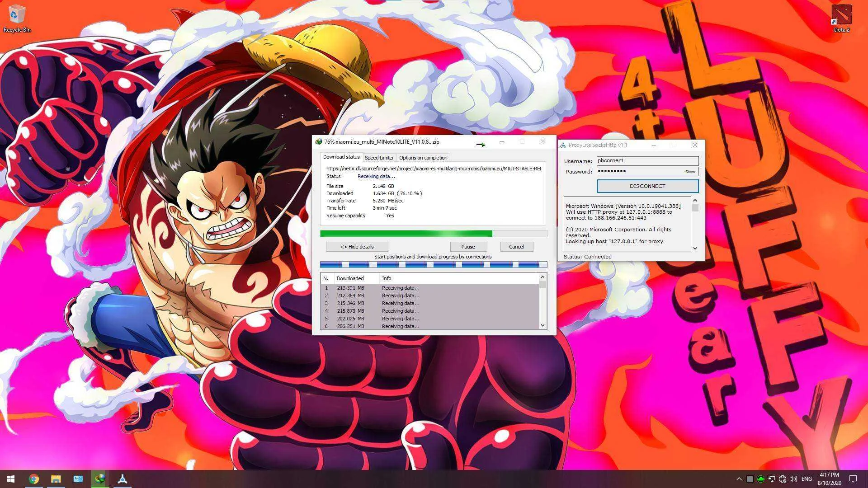
Task: Switch to ProxyLite taskbar icon
Action: pos(122,479)
